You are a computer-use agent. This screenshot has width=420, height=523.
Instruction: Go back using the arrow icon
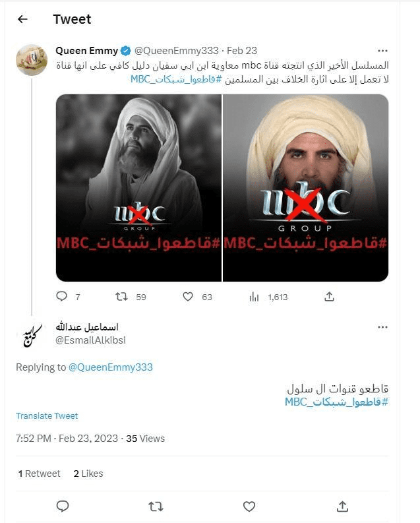tap(22, 19)
